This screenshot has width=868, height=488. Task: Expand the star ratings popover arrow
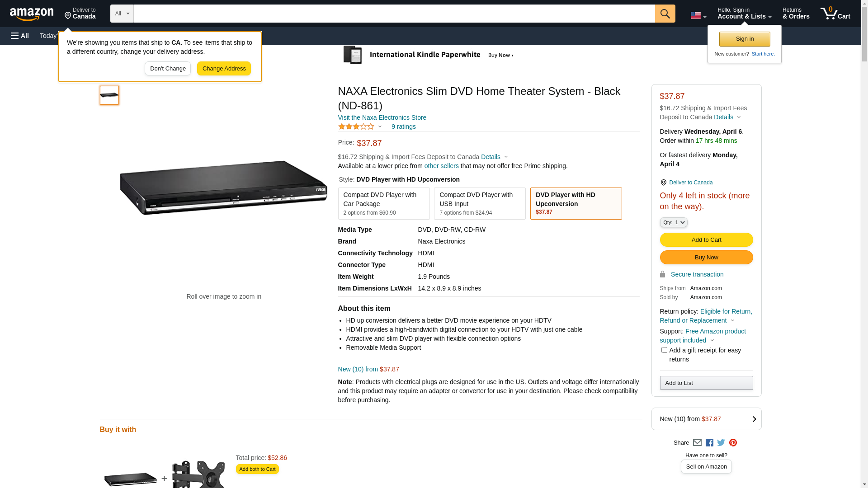380,127
